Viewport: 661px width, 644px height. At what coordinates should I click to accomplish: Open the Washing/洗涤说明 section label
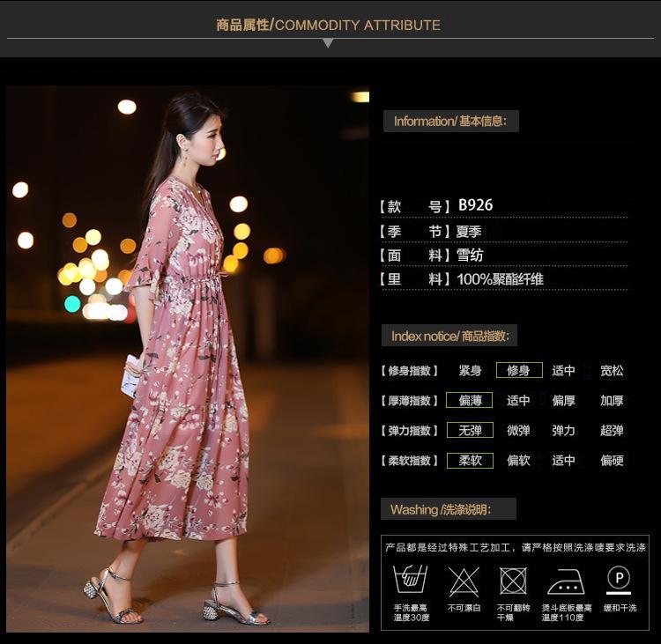pos(449,510)
